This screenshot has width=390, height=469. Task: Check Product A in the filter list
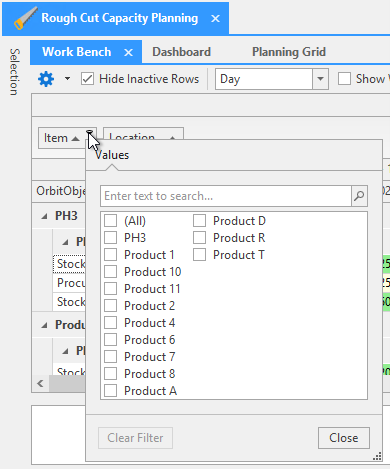(x=110, y=391)
